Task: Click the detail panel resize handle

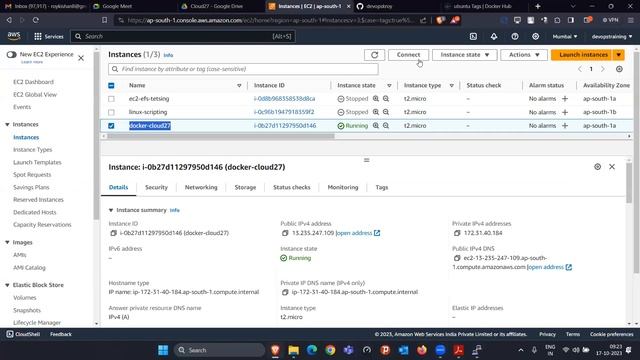Action: (x=367, y=160)
